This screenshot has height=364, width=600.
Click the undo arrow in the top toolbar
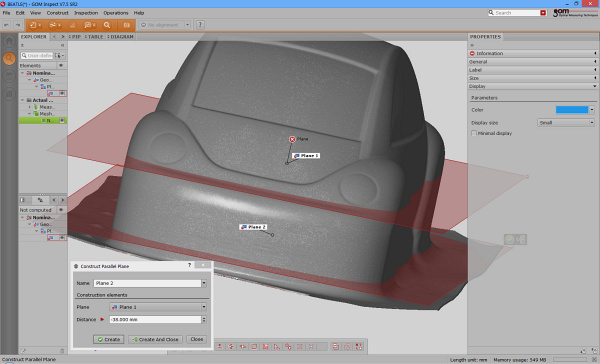pyautogui.click(x=7, y=25)
